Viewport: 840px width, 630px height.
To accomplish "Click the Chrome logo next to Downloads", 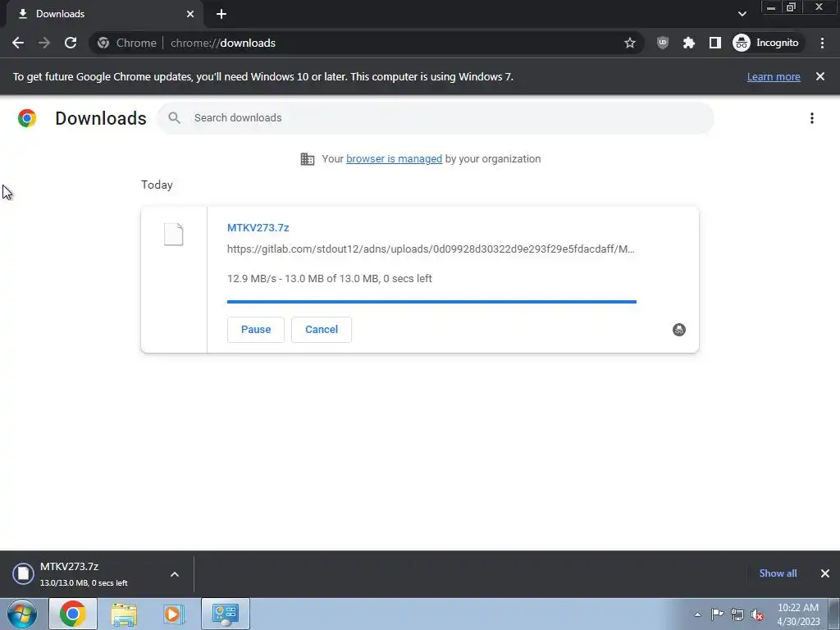I will [x=27, y=118].
